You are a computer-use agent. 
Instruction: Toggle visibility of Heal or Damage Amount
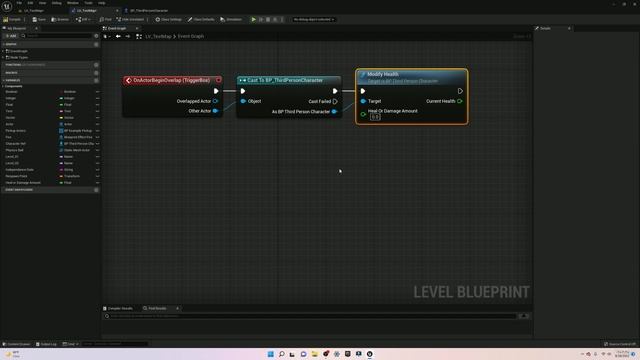(98, 182)
